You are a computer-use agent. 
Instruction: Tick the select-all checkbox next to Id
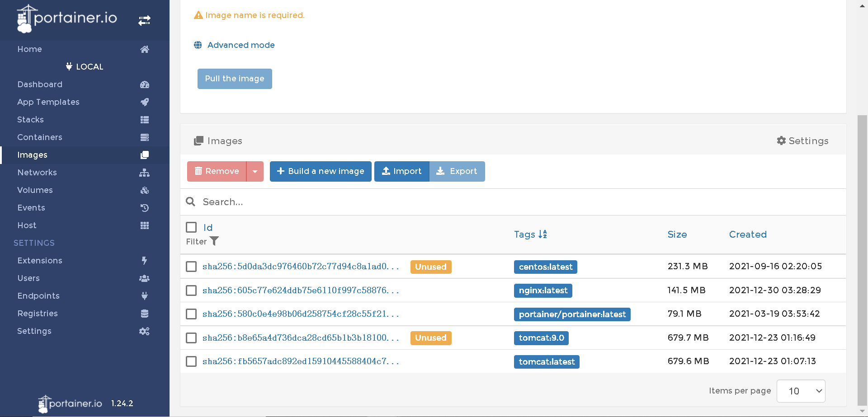tap(191, 227)
